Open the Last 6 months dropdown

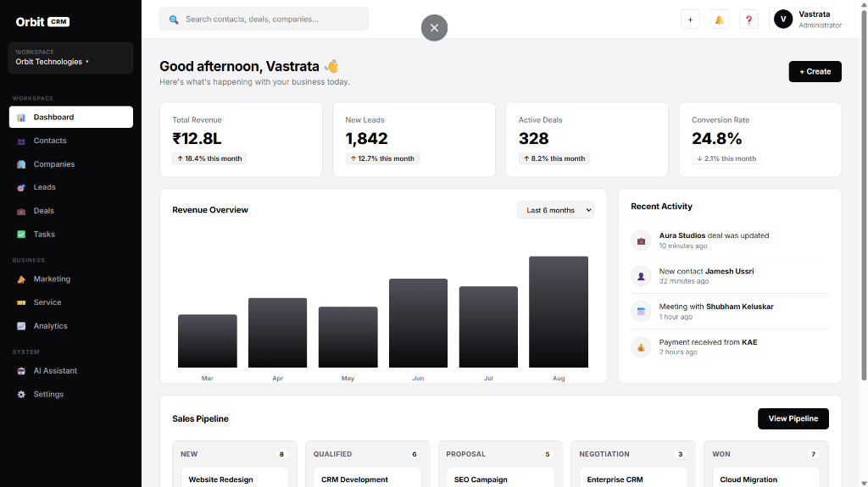coord(555,210)
